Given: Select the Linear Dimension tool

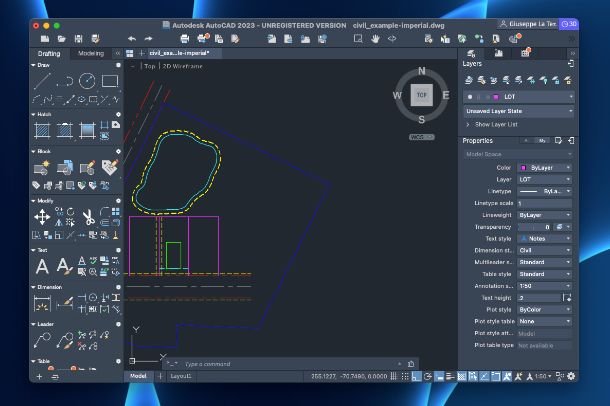Looking at the screenshot, I should 42,304.
